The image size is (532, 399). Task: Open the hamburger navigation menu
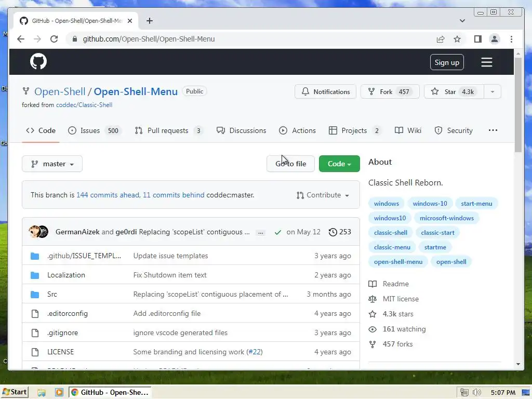pyautogui.click(x=486, y=62)
